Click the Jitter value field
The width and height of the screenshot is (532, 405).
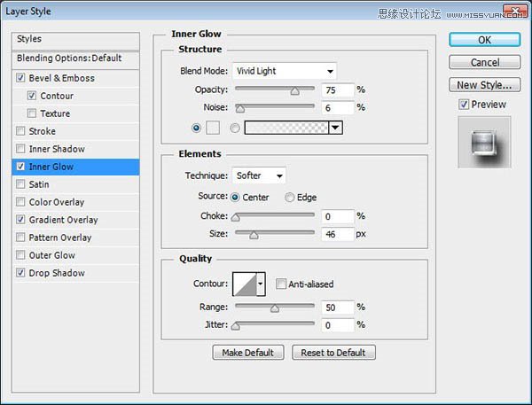(x=338, y=325)
